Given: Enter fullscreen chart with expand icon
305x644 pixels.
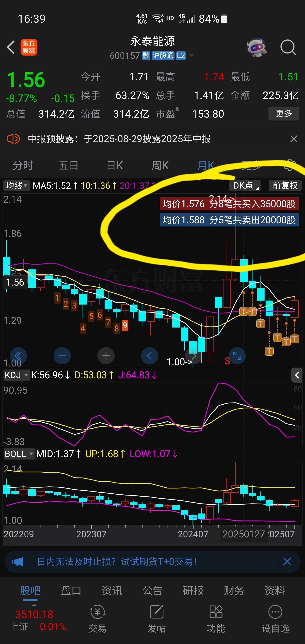Looking at the screenshot, I should (x=237, y=356).
